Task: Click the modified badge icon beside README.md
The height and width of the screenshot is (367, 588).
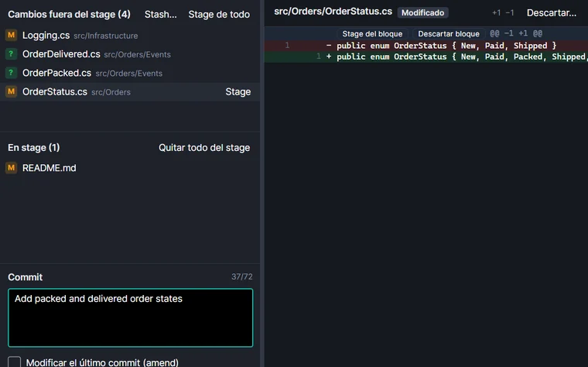Action: coord(12,168)
